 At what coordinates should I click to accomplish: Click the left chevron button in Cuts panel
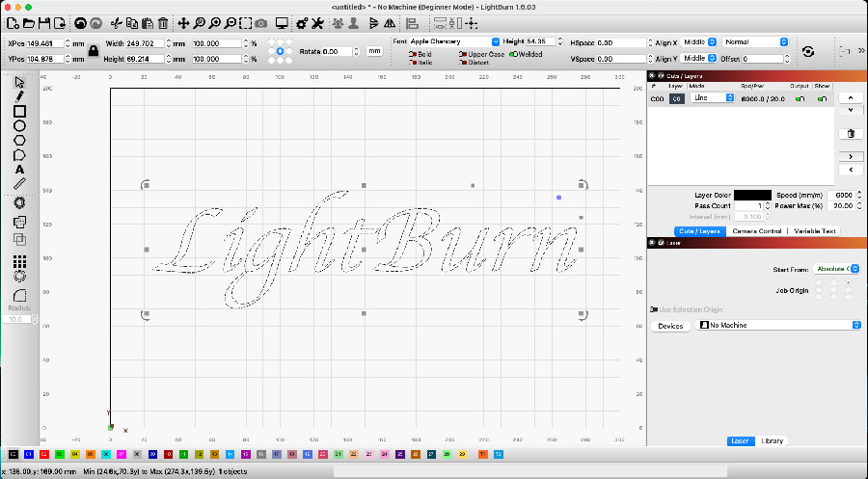pos(851,170)
